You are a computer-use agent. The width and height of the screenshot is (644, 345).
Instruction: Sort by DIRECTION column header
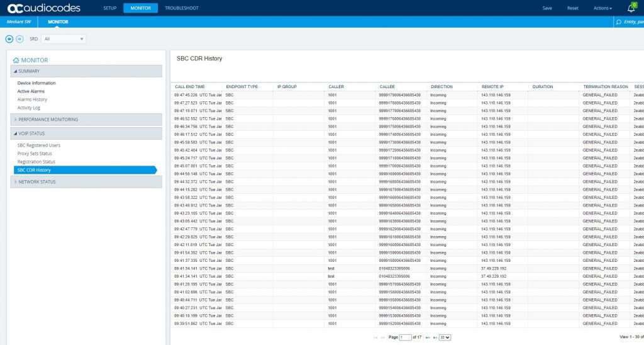(441, 87)
